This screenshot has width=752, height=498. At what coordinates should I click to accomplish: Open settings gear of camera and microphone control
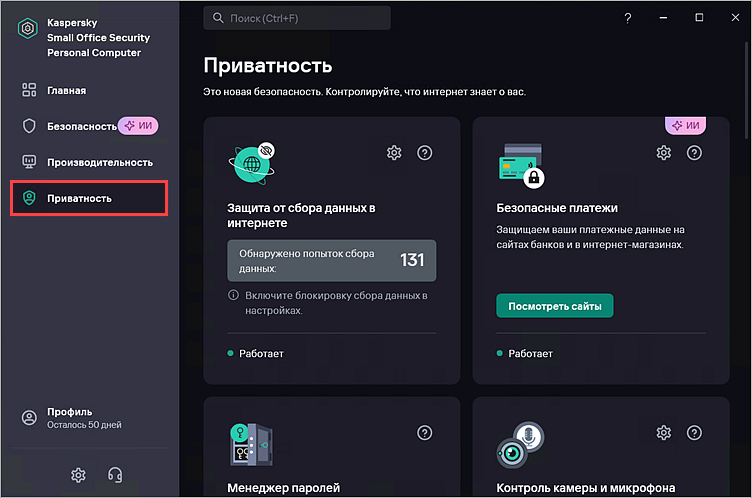pyautogui.click(x=664, y=433)
